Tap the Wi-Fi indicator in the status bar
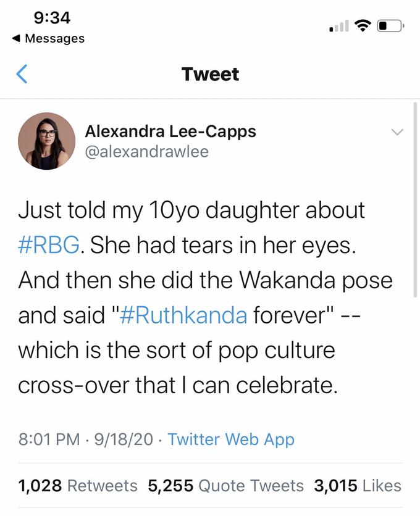 363,25
